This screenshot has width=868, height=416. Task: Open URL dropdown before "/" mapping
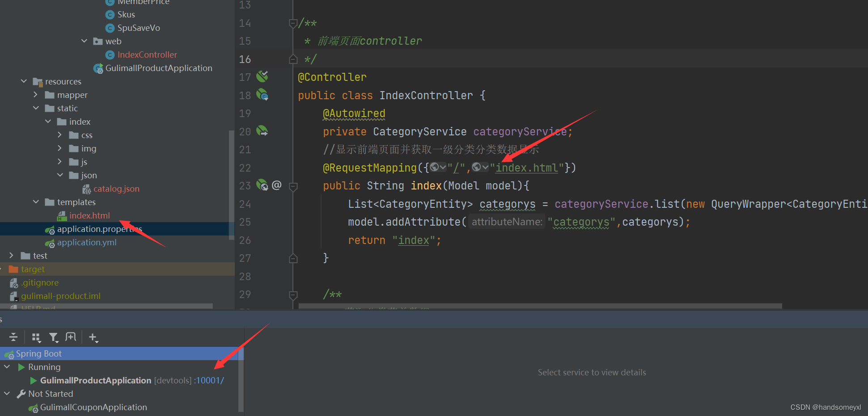(438, 168)
